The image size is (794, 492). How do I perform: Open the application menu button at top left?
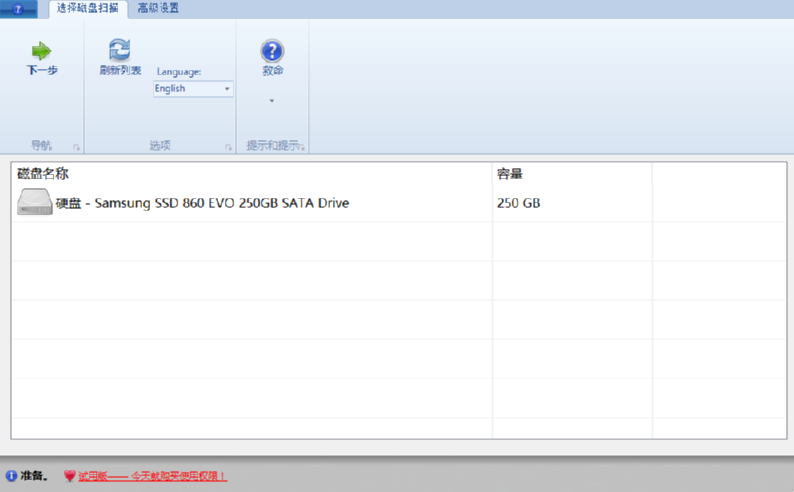pyautogui.click(x=18, y=9)
